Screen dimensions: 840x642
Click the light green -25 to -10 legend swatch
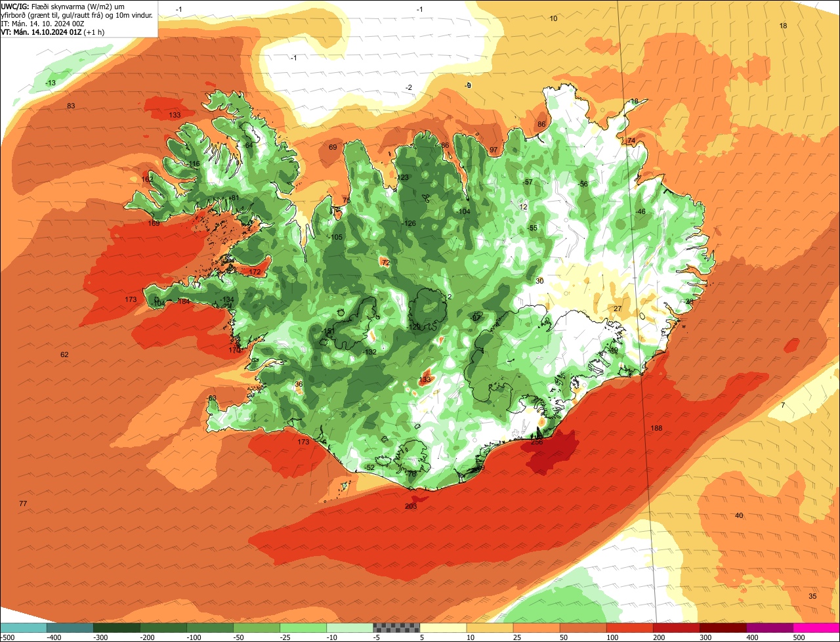tap(303, 628)
